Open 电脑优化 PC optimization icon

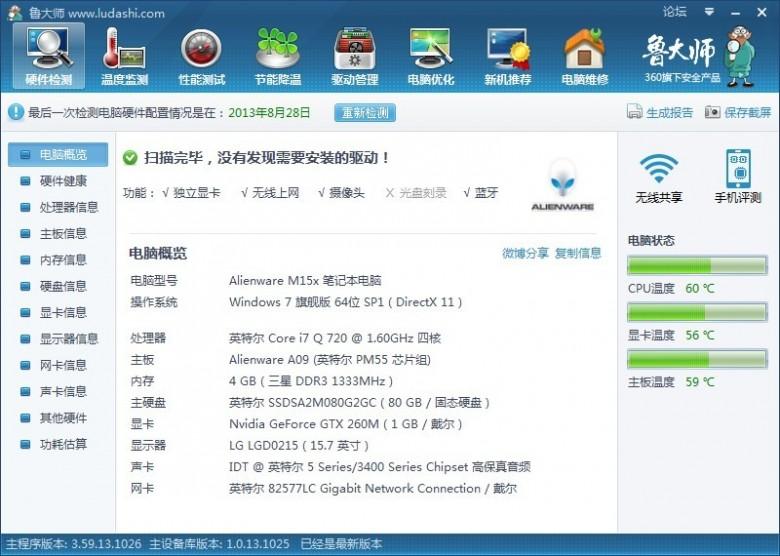pos(430,56)
